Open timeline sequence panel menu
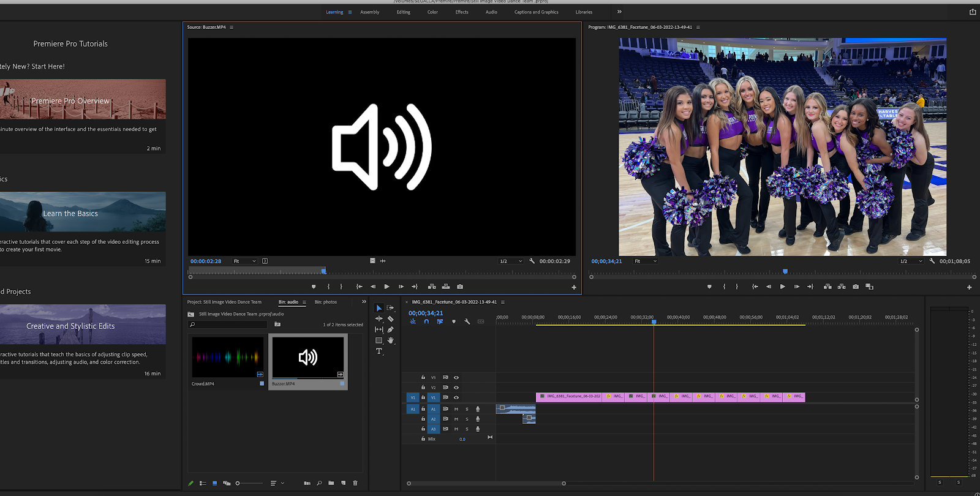This screenshot has height=496, width=980. pyautogui.click(x=503, y=302)
